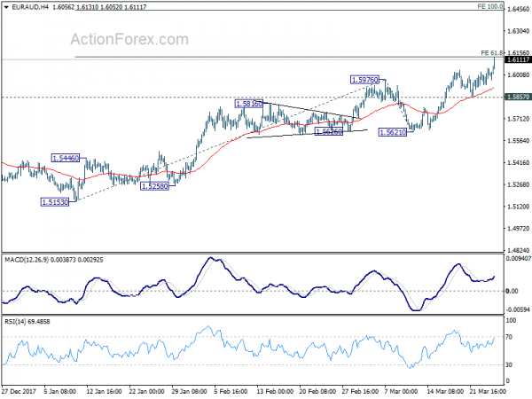
Task: Select the 5 Feb 16:00 time axis label
Action: click(231, 391)
